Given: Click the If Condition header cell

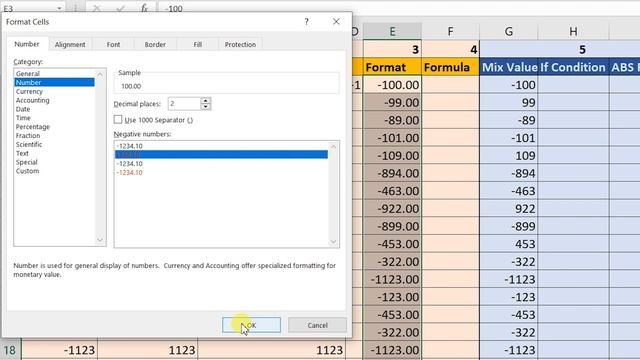Looking at the screenshot, I should click(573, 67).
